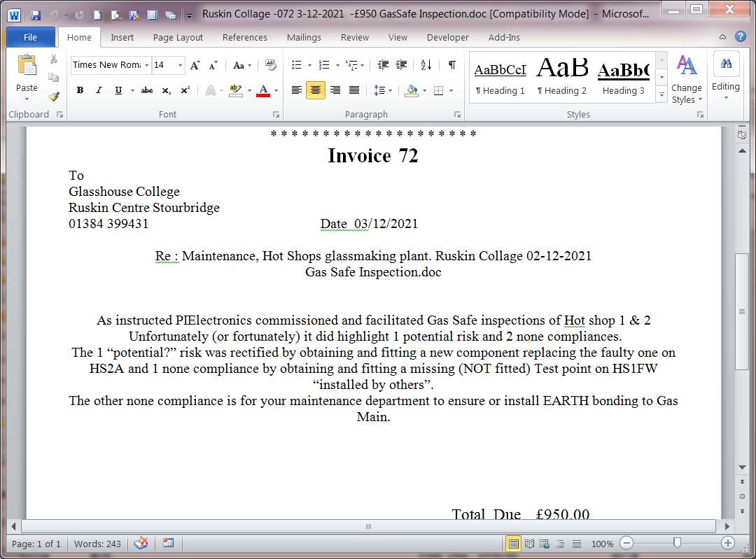Screen dimensions: 756x559
Task: Click the 100% zoom level button
Action: coord(602,544)
